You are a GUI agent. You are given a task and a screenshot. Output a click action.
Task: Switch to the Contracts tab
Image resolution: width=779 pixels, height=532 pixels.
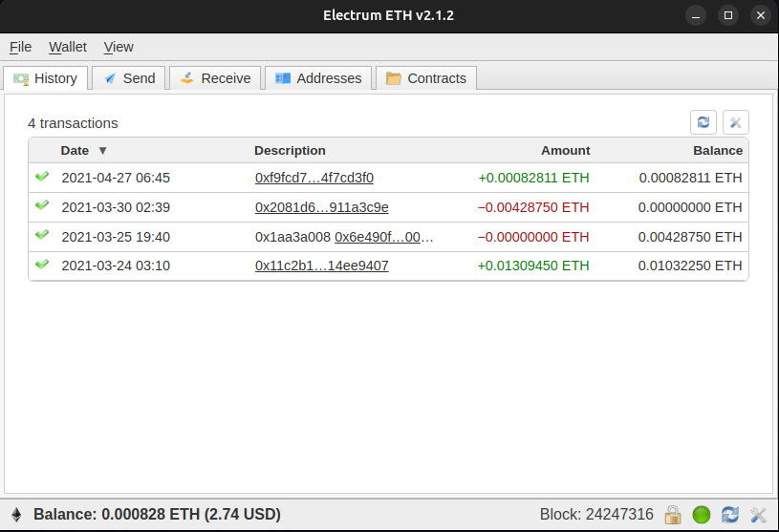pos(426,78)
